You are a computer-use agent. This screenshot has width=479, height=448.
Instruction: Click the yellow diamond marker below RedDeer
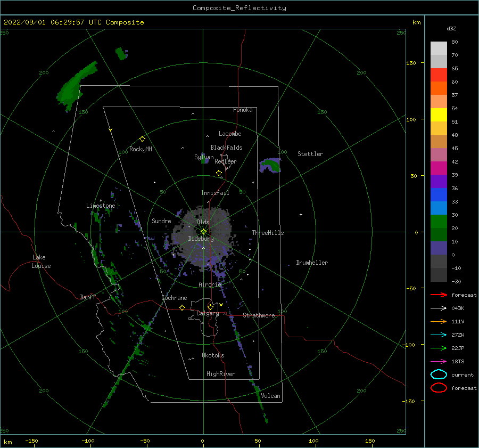[219, 173]
